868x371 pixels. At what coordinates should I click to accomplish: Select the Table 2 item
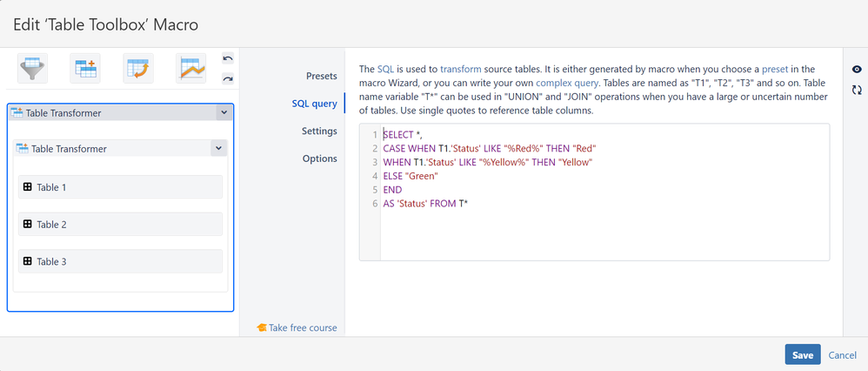pos(120,225)
